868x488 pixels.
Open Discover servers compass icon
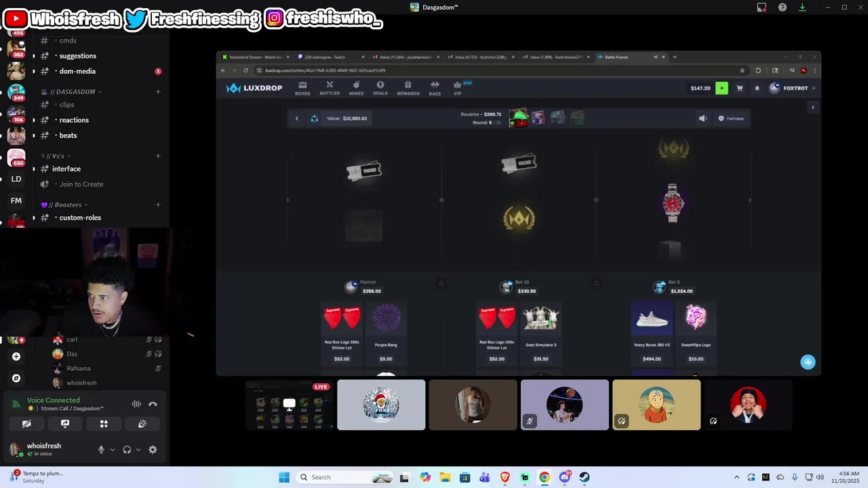click(16, 378)
